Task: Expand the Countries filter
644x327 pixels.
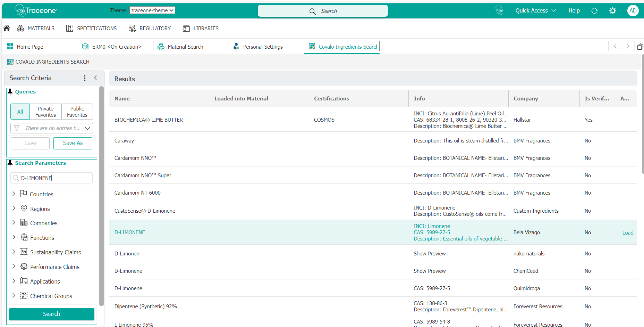Action: 14,194
